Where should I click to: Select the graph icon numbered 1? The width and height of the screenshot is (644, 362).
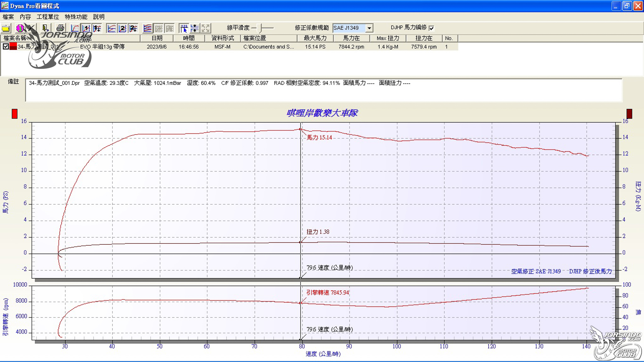click(86, 28)
